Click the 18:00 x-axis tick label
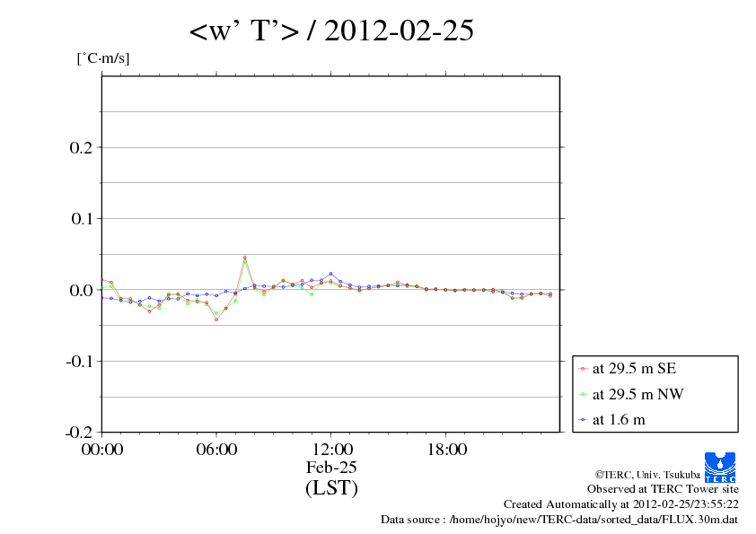This screenshot has width=756, height=534. (445, 450)
